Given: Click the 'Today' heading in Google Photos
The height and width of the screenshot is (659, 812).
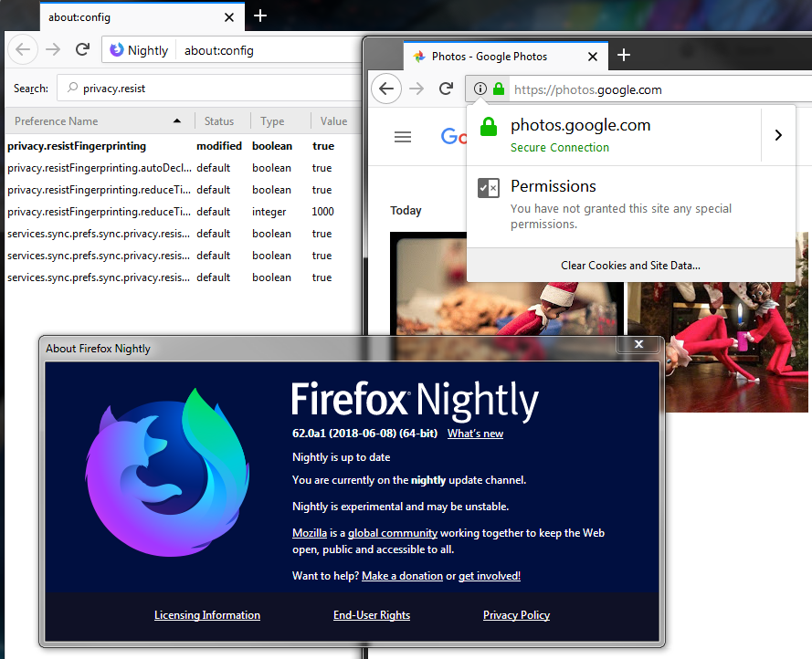Looking at the screenshot, I should [406, 210].
